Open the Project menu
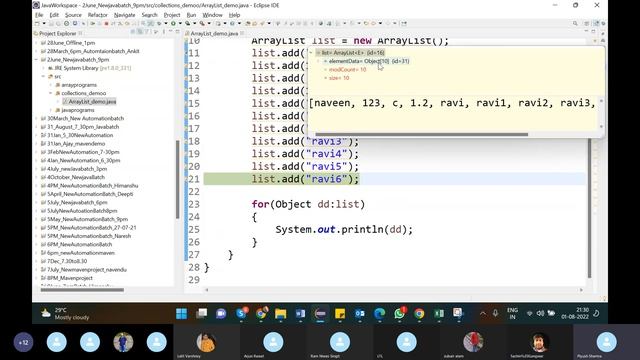This screenshot has height=360, width=640. tap(172, 15)
